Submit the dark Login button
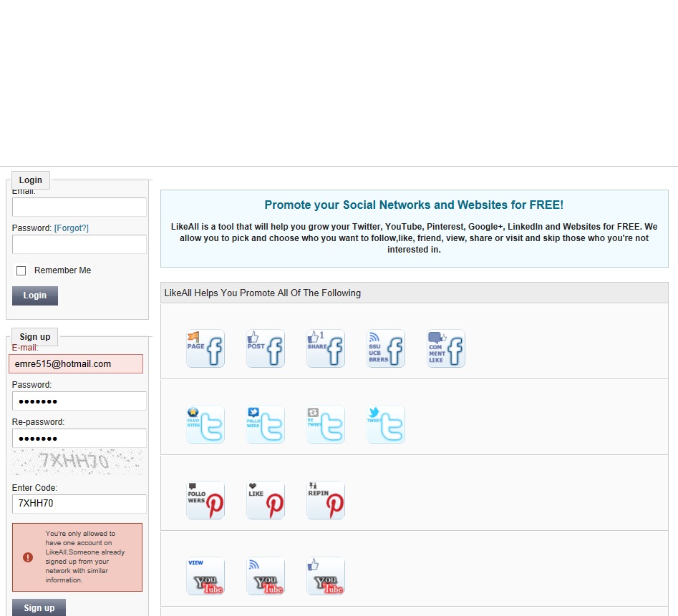This screenshot has height=616, width=678. pos(35,295)
